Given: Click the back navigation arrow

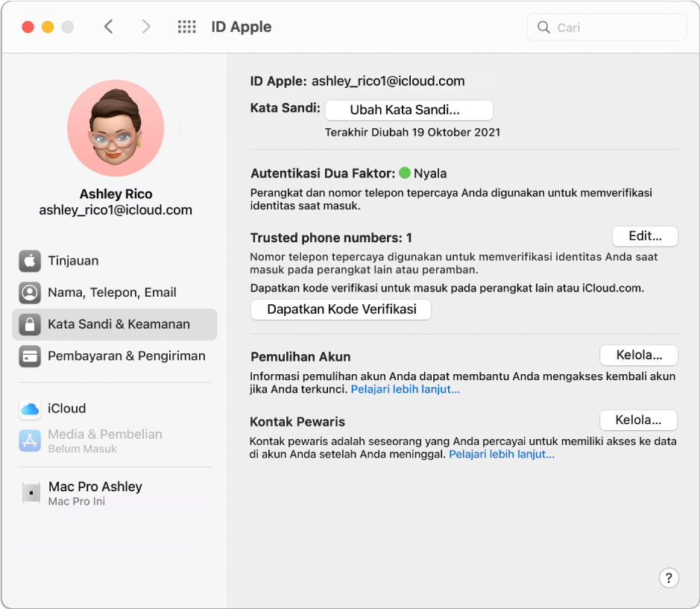Looking at the screenshot, I should (108, 26).
